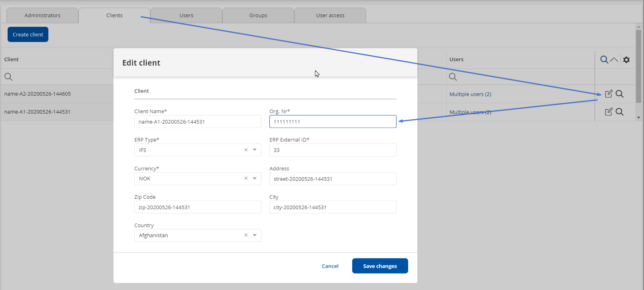Open table settings gear icon
The width and height of the screenshot is (644, 290).
[x=626, y=60]
